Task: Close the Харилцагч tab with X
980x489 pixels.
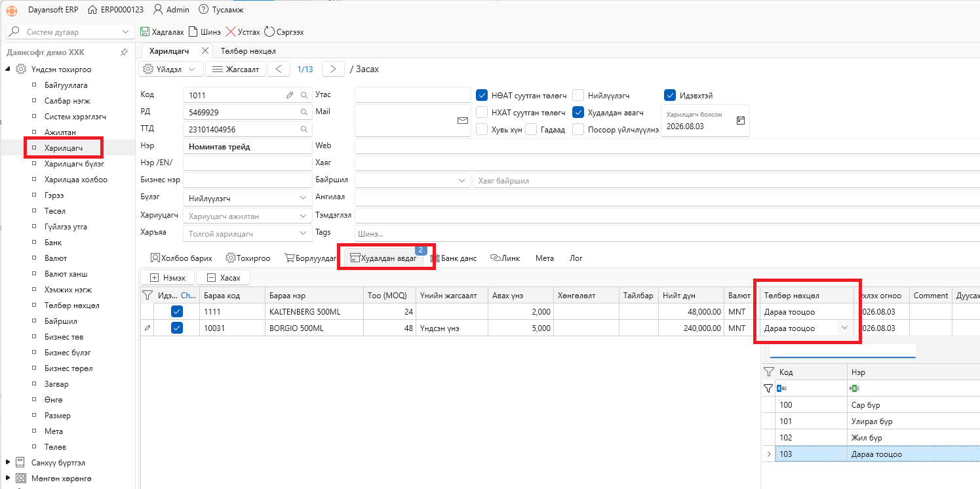Action: coord(205,50)
